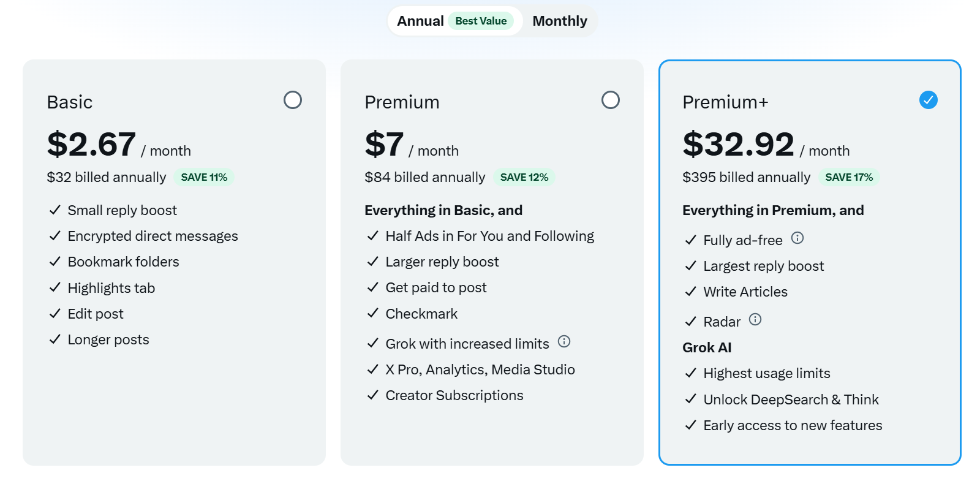The height and width of the screenshot is (481, 980).
Task: Click the "Best Value" badge
Action: [x=481, y=20]
